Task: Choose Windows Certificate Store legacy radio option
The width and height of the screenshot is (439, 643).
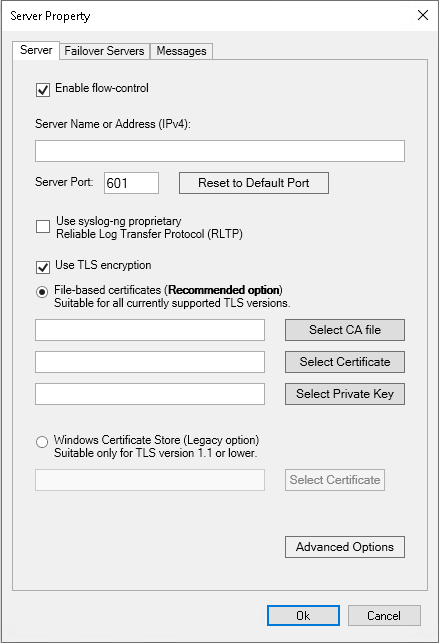Action: tap(42, 442)
